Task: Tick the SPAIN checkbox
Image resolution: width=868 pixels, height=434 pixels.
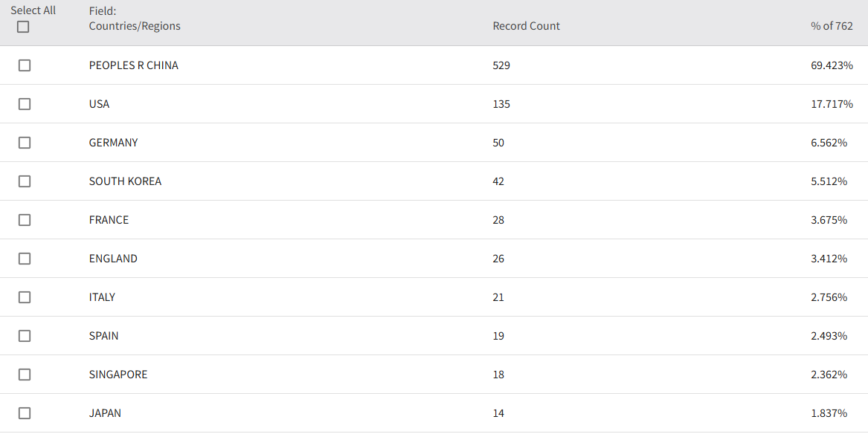Action: point(25,336)
